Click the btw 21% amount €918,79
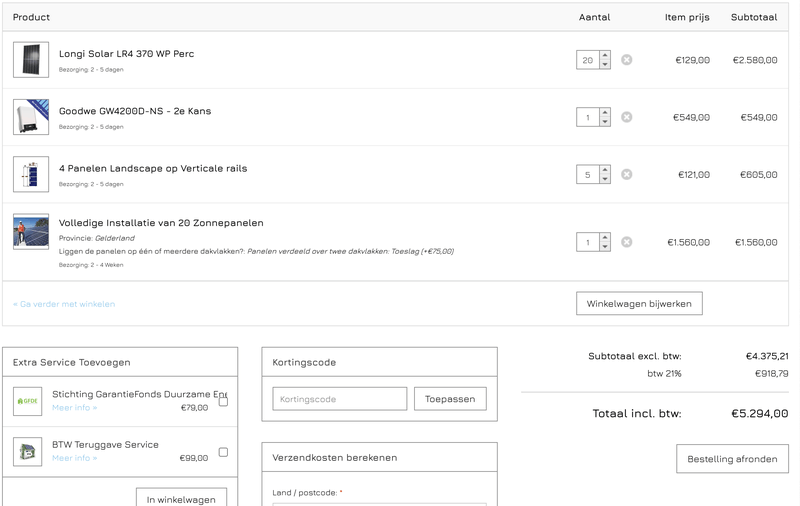This screenshot has width=800, height=506. click(771, 373)
